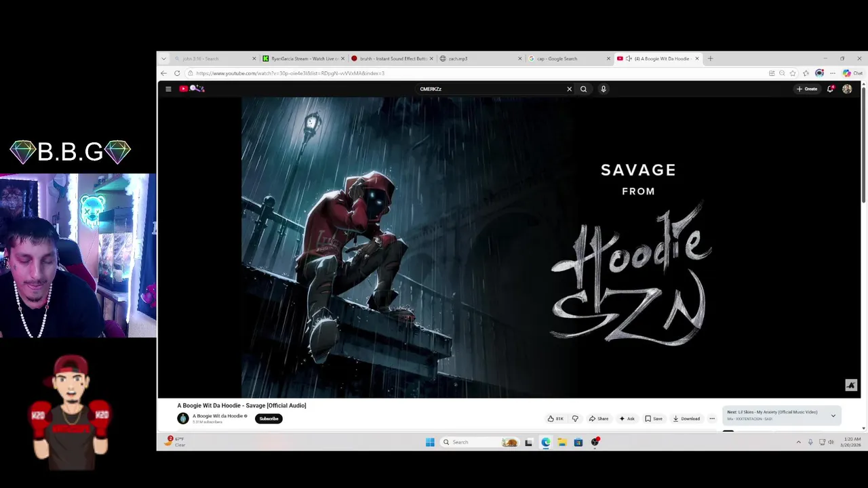The height and width of the screenshot is (488, 868).
Task: Mute the tab via speaker icon
Action: [629, 58]
